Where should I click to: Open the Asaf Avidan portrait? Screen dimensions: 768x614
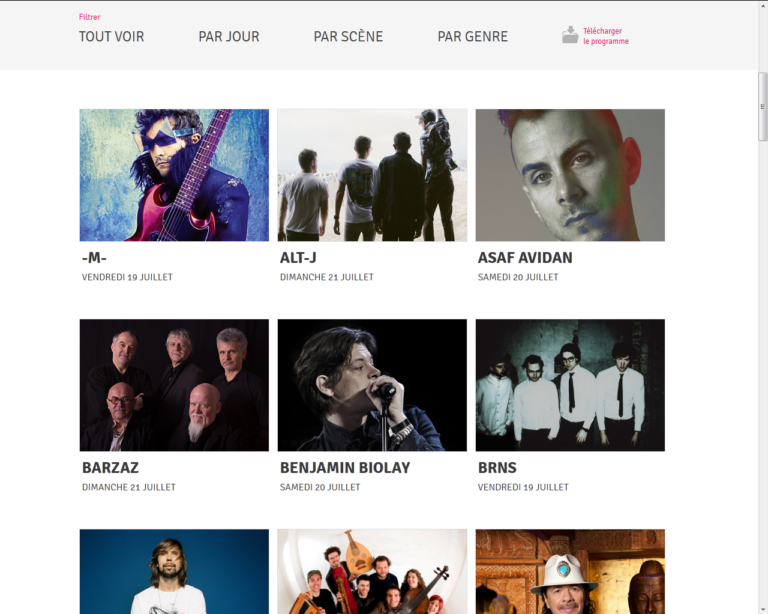tap(570, 175)
